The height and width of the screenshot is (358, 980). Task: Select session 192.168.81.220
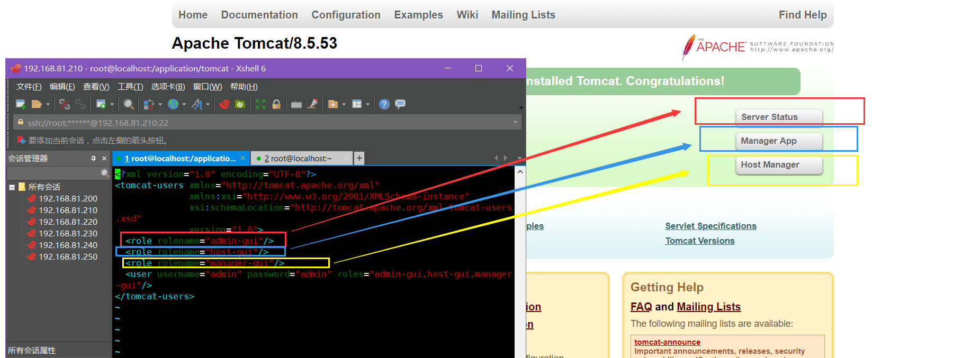[x=68, y=222]
